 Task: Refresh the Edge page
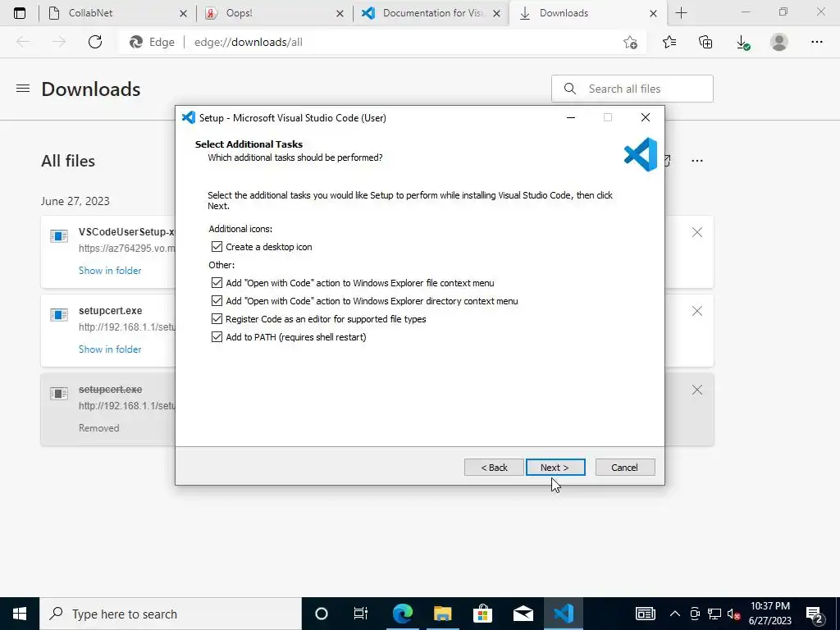95,42
